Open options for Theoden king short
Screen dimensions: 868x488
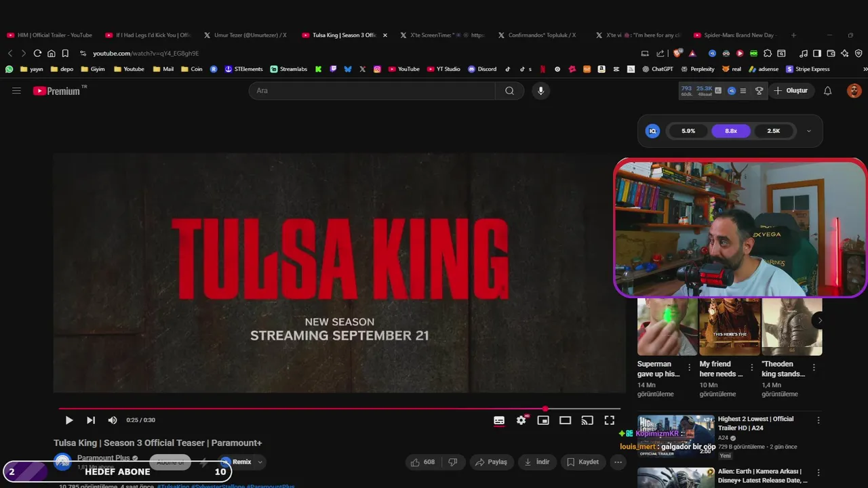tap(814, 367)
